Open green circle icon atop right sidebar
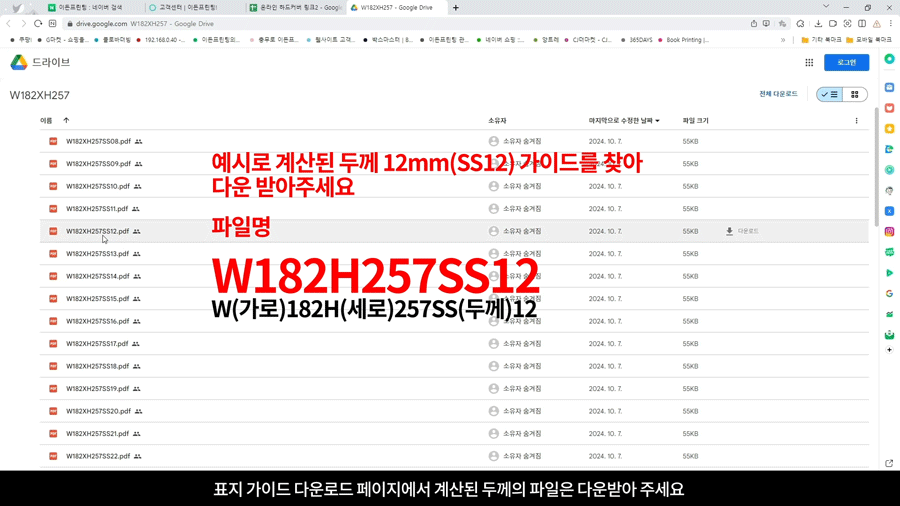 pos(889,59)
